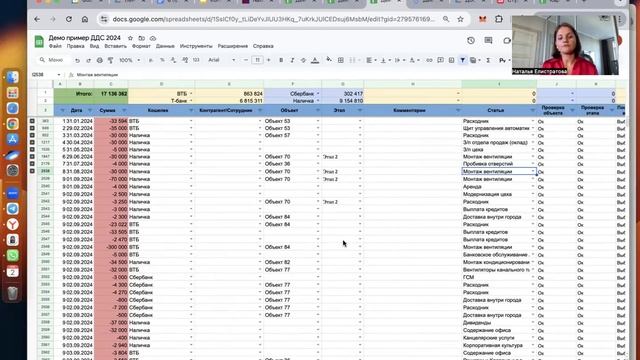Click the undo arrow in the toolbar
640x360 pixels.
[77, 60]
